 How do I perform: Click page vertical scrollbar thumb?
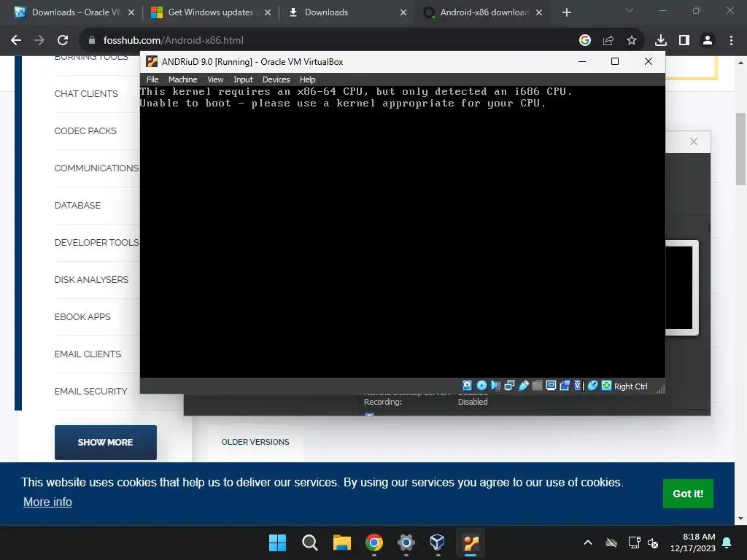740,149
